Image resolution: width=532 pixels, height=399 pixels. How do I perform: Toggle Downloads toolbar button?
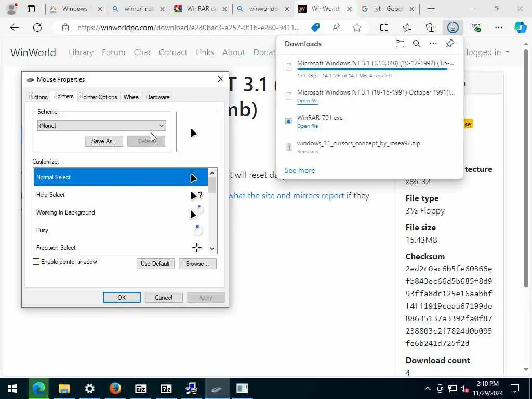tap(453, 28)
